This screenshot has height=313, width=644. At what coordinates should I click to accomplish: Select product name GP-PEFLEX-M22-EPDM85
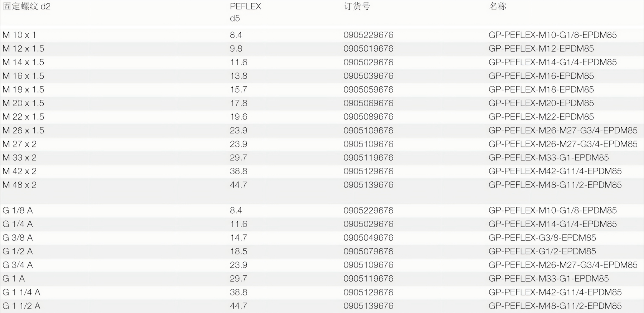click(x=541, y=117)
